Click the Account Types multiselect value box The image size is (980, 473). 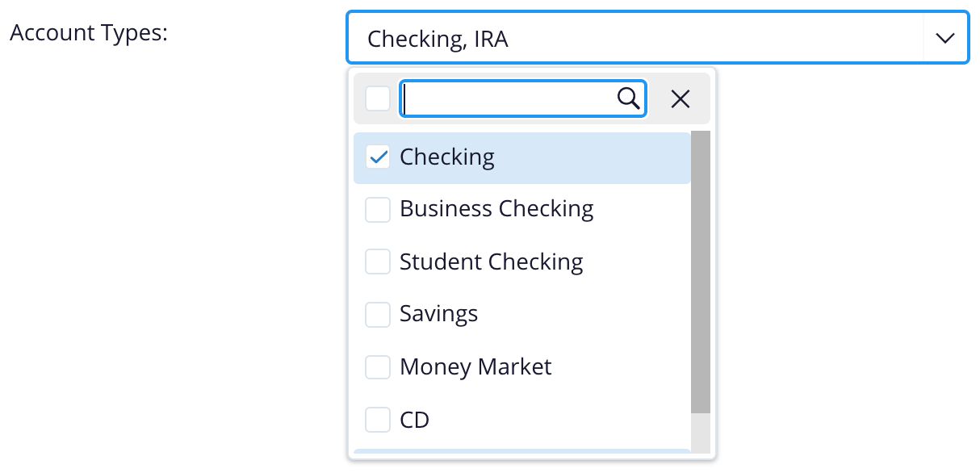point(634,38)
